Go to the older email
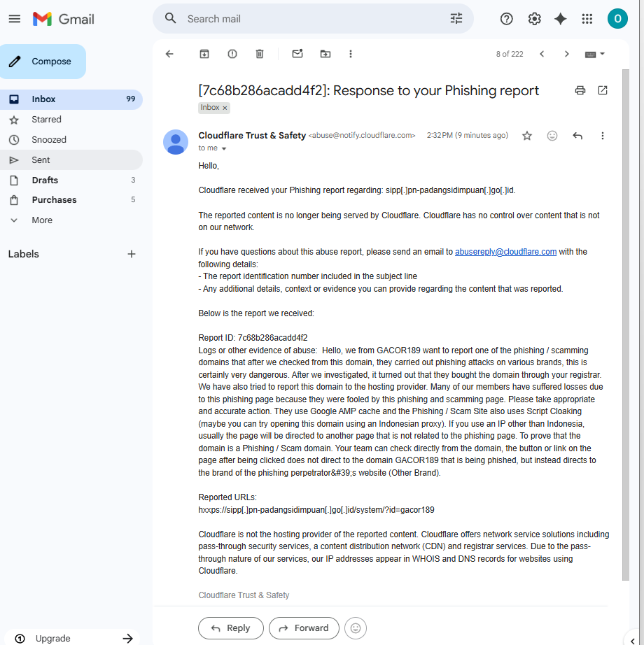 pyautogui.click(x=566, y=54)
